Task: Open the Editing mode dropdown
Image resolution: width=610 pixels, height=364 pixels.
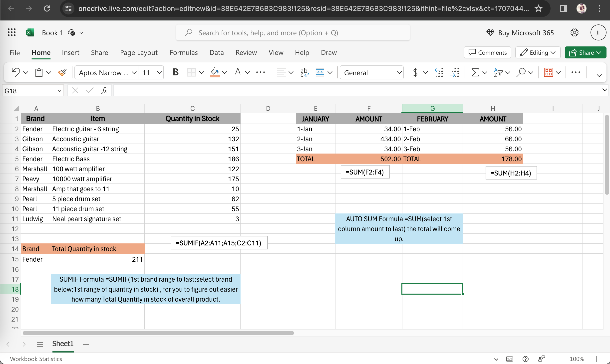Action: tap(538, 52)
